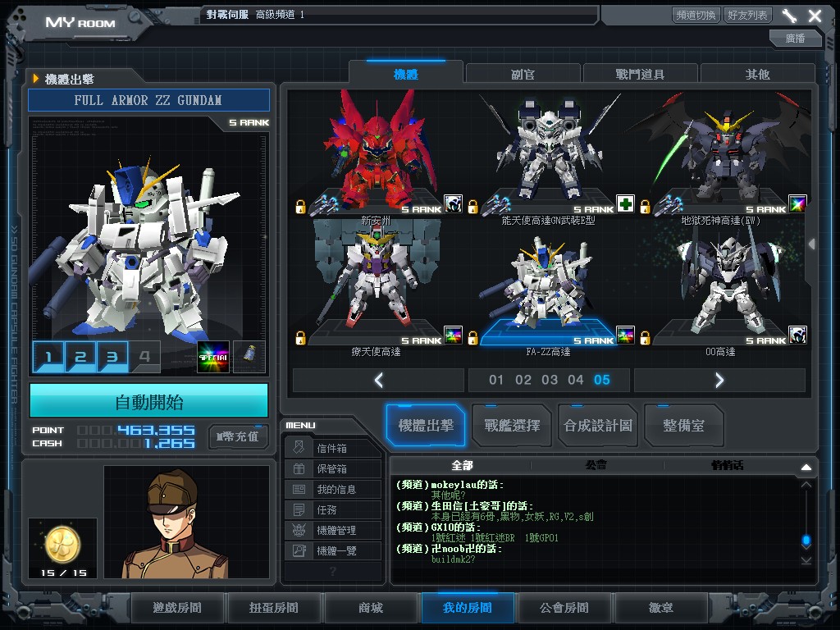
Task: Click rainbow skill icon on FA-ZZ高達
Action: 625,335
